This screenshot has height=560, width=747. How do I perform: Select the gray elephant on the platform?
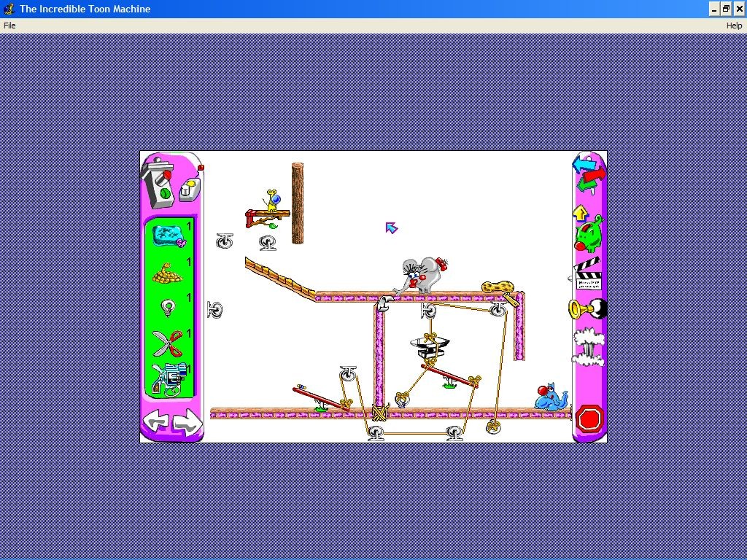click(x=420, y=275)
